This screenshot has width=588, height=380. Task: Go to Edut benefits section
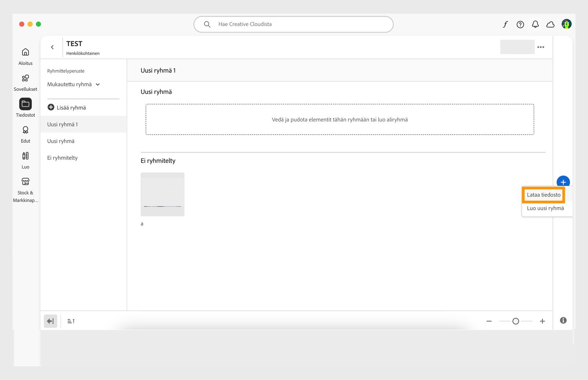coord(25,134)
